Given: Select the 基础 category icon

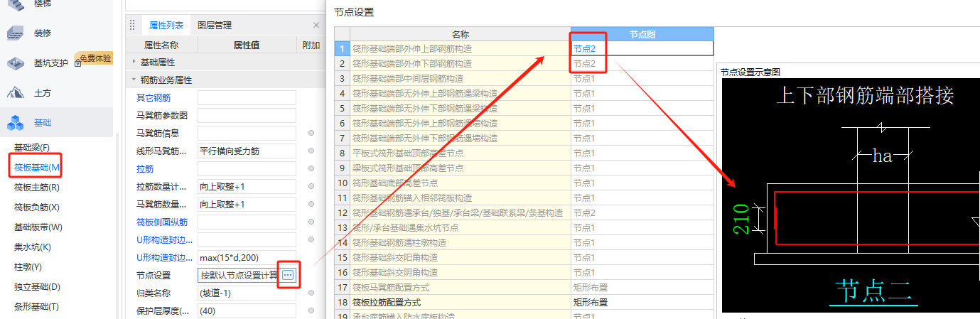Looking at the screenshot, I should pos(16,123).
